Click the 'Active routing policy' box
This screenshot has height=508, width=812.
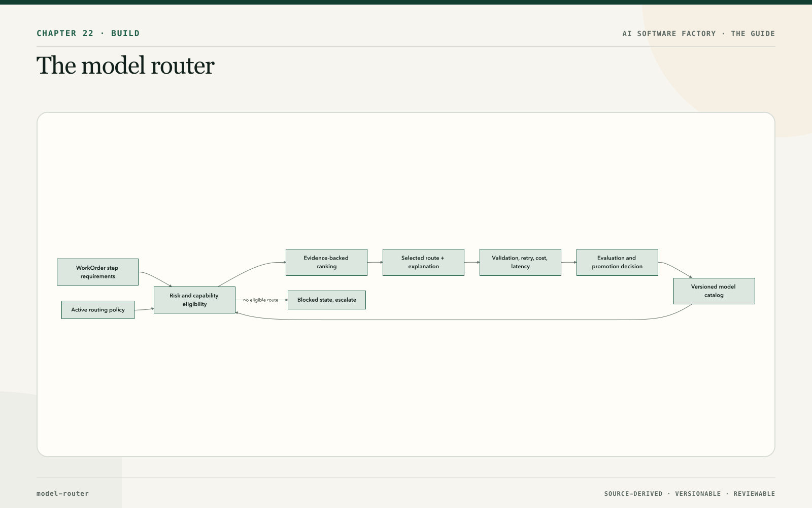click(98, 310)
